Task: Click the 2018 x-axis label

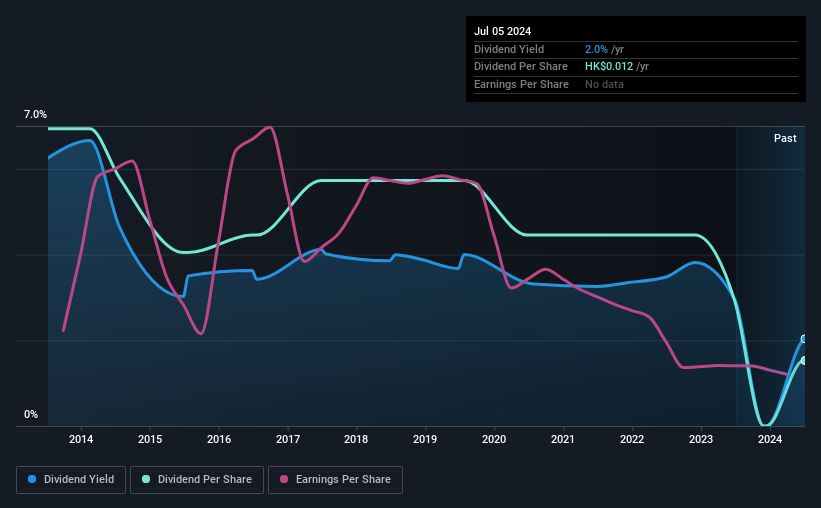Action: pos(356,439)
